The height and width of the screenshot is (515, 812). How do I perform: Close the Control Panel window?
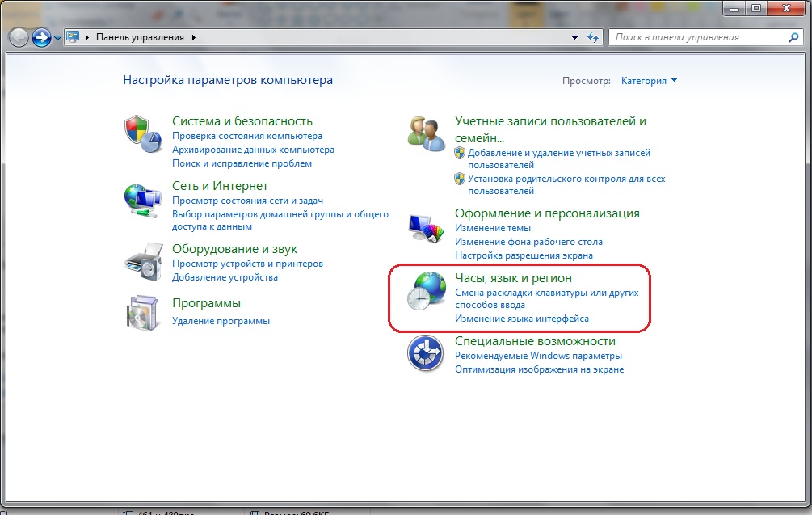[786, 8]
